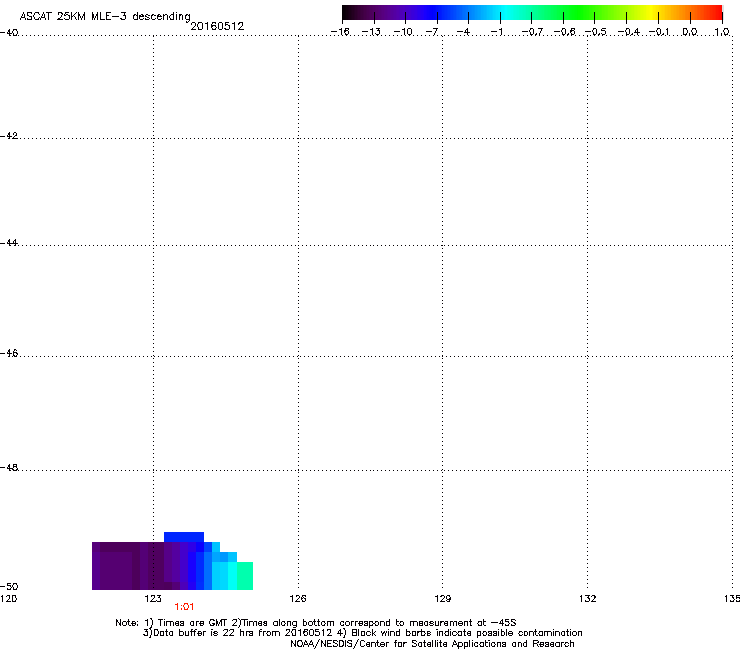Click the -50 latitude axis label
The image size is (740, 650).
pos(9,587)
